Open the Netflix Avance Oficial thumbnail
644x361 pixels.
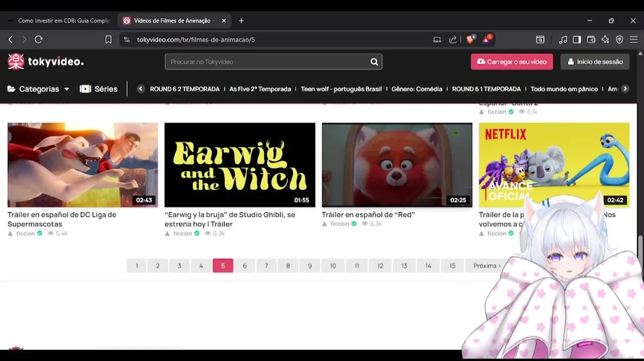(x=554, y=165)
